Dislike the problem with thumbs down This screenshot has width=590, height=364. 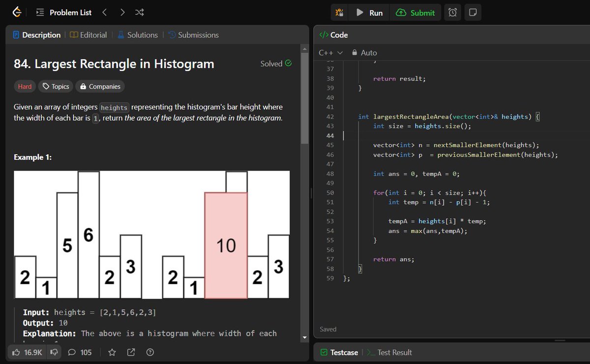(54, 352)
